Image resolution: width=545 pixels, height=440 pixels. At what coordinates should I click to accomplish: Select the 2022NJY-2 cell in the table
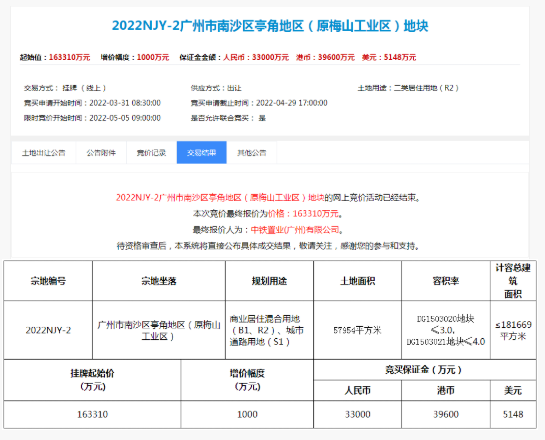[x=48, y=330]
